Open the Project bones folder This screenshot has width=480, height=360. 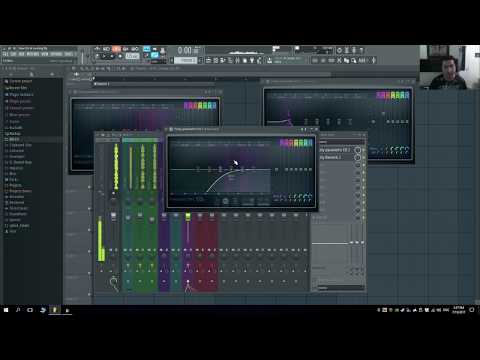[x=18, y=191]
